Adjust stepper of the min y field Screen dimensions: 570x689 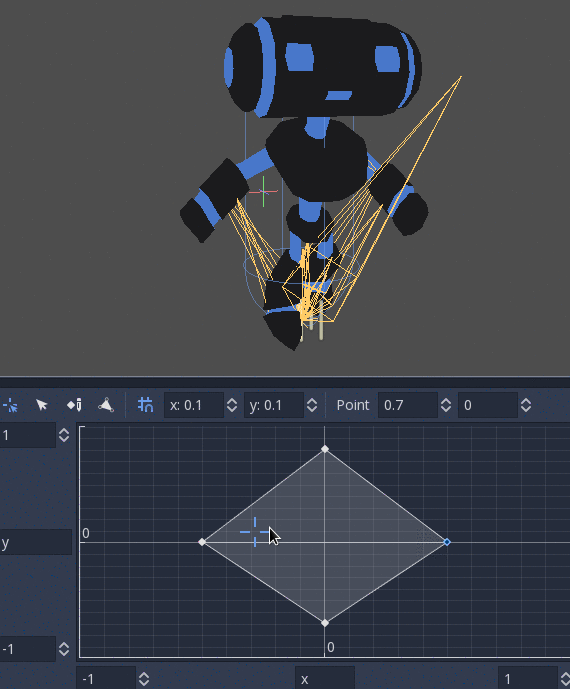pos(64,649)
